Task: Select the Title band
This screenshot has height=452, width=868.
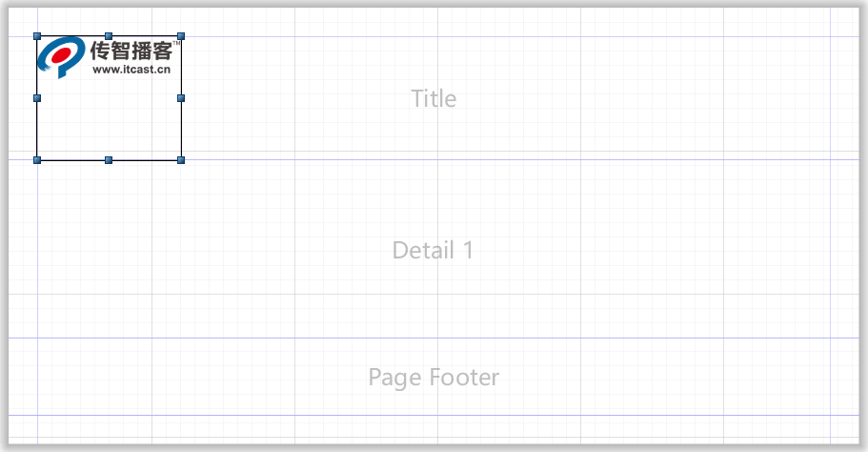Action: tap(434, 98)
